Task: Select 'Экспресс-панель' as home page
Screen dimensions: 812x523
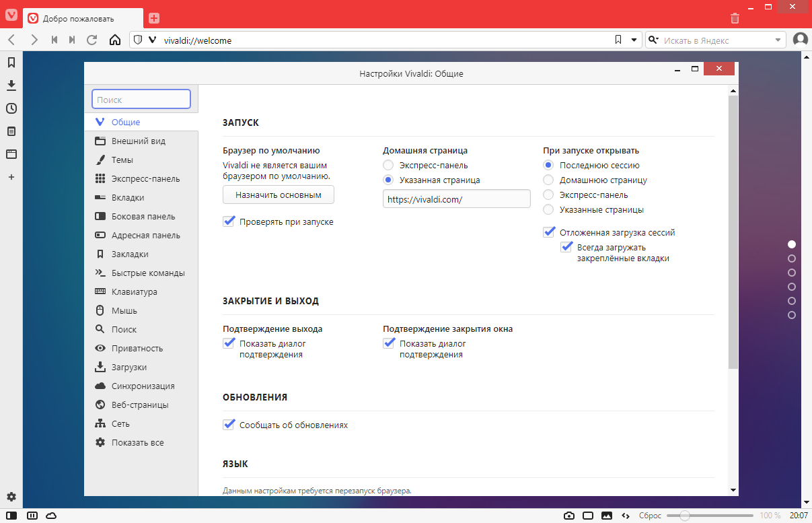Action: tap(388, 166)
